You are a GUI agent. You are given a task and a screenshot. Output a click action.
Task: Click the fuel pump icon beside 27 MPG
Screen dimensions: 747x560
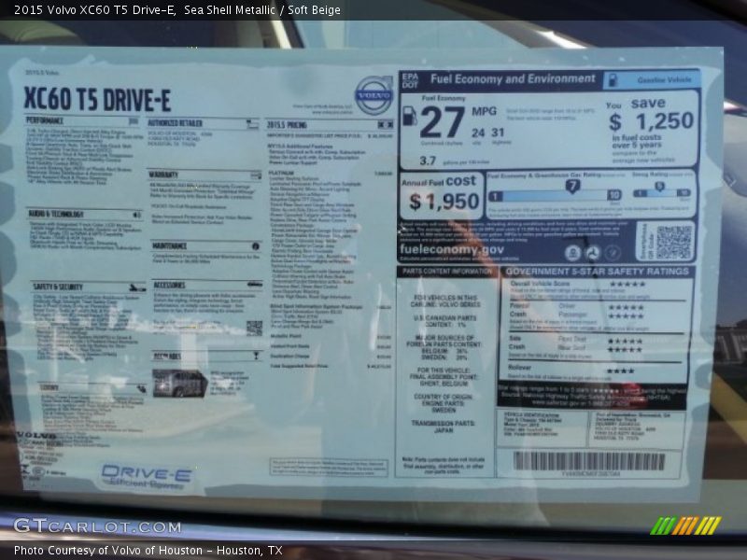click(409, 117)
